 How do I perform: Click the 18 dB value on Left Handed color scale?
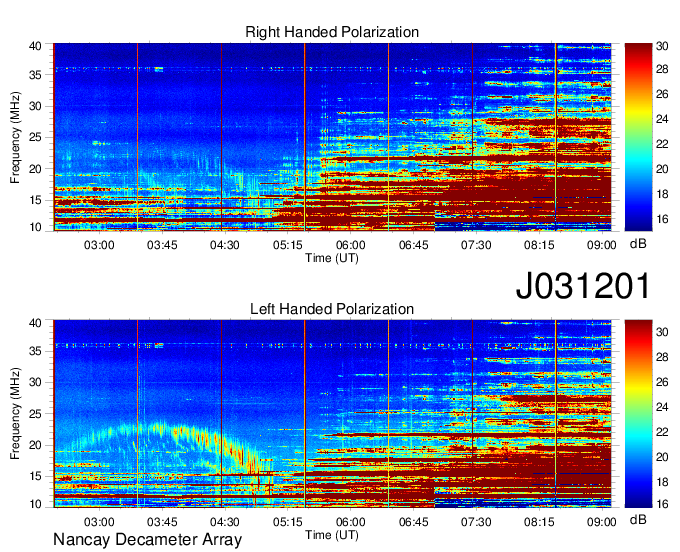click(662, 482)
